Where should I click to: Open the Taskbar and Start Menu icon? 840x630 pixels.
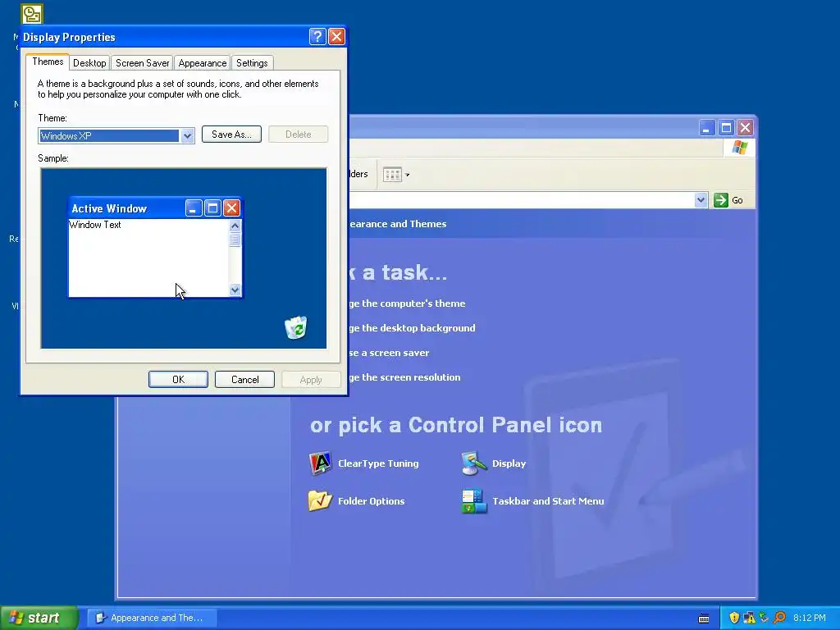532,501
